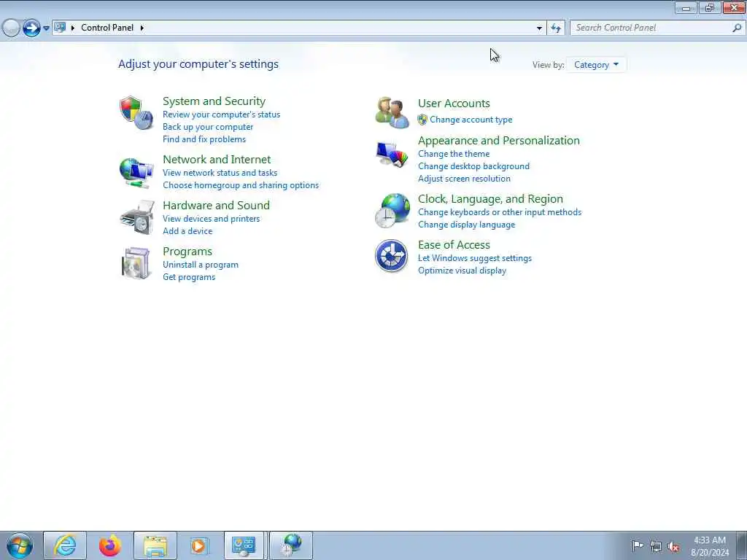Open the Programs disc box icon
Screen dimensions: 747x560
click(136, 262)
